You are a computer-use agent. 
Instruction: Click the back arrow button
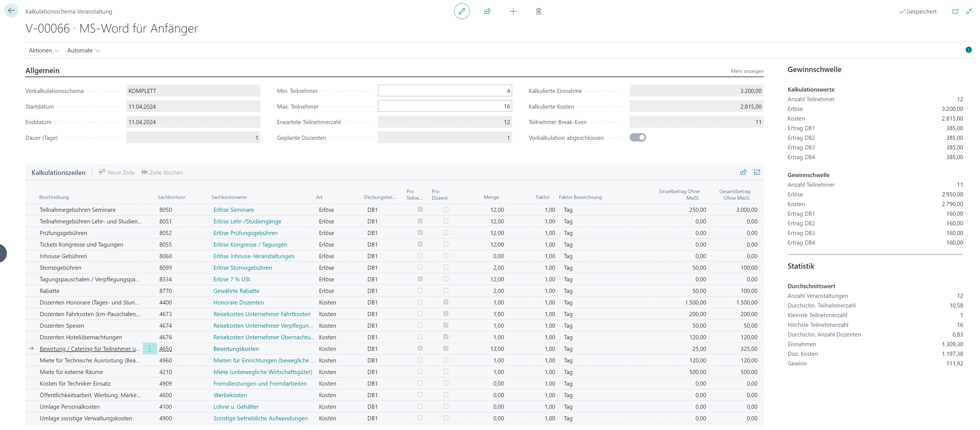11,11
